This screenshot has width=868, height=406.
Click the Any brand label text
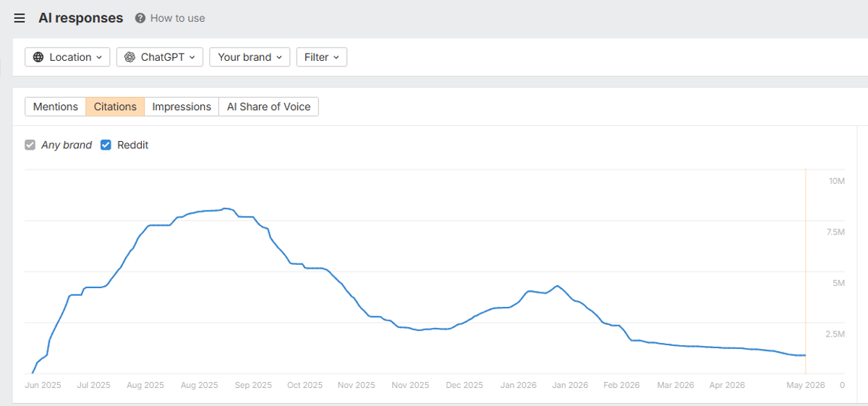67,145
